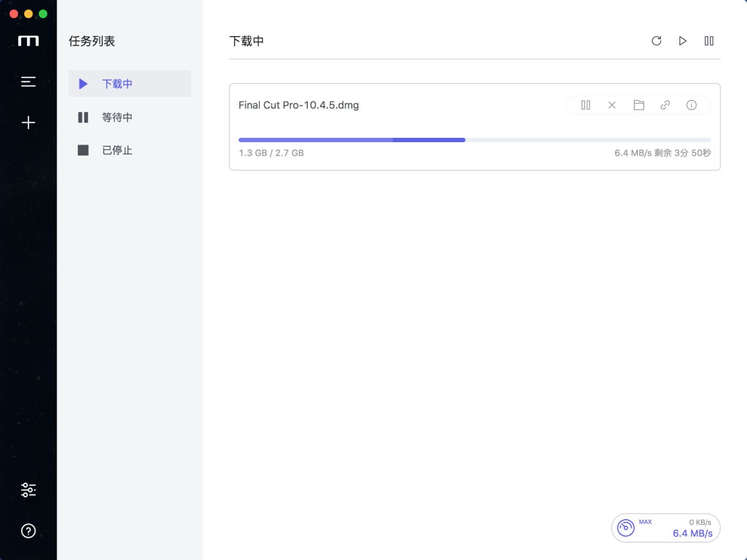747x560 pixels.
Task: Minimize window with yellow button
Action: click(x=28, y=14)
